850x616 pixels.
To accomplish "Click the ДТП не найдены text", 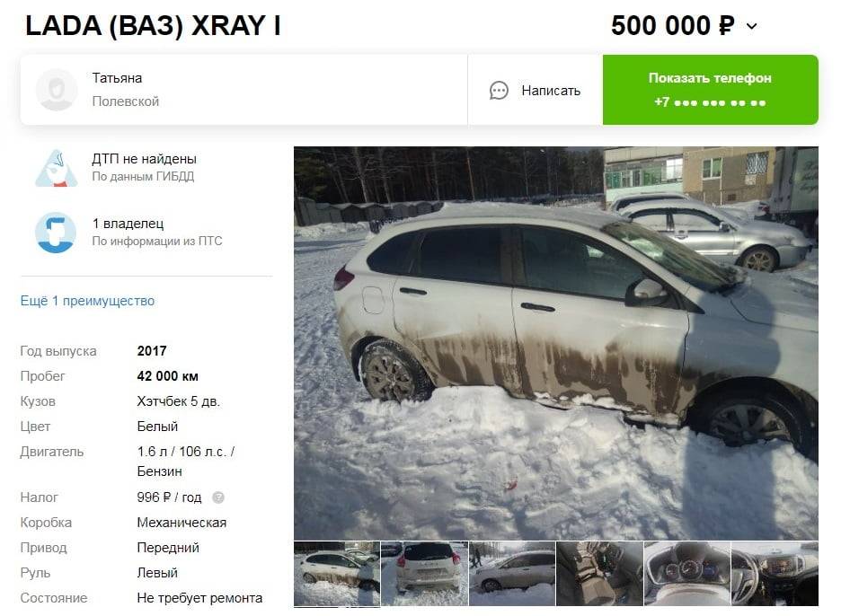I will coord(144,159).
